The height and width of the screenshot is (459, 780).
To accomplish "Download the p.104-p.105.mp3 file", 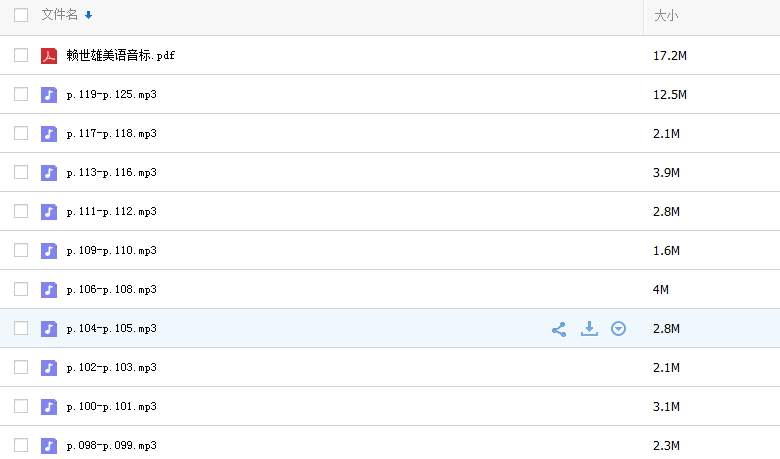I will click(589, 328).
